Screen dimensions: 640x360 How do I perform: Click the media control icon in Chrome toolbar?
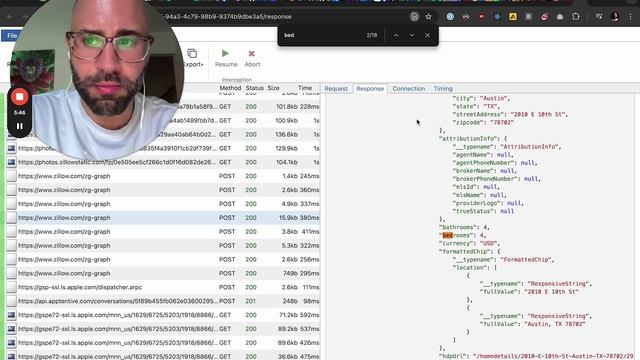(x=599, y=17)
